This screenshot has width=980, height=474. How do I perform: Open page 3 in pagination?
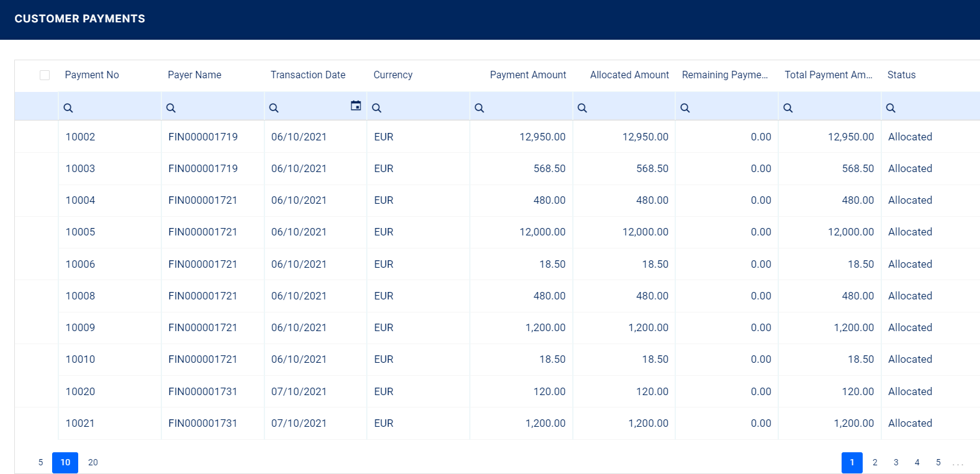[896, 462]
